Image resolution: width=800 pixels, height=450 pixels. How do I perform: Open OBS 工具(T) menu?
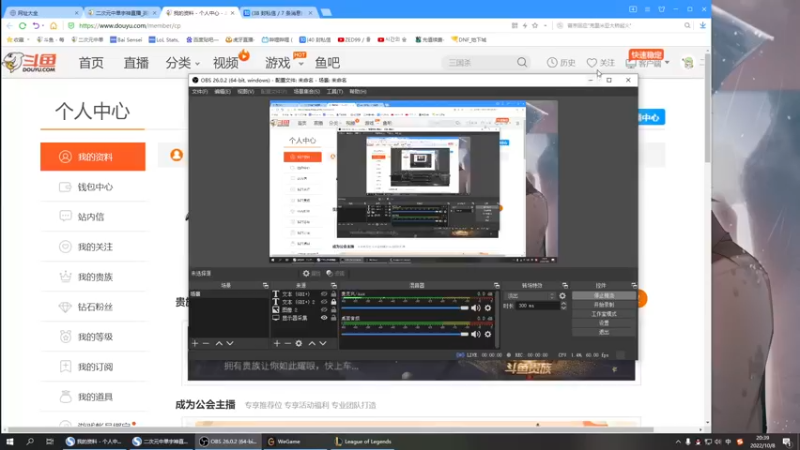click(335, 92)
